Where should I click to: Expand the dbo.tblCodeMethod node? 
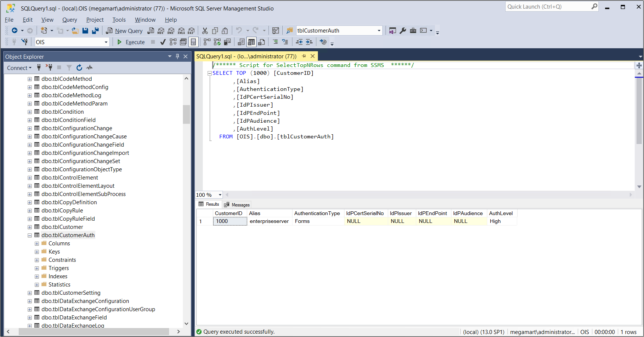click(x=30, y=79)
